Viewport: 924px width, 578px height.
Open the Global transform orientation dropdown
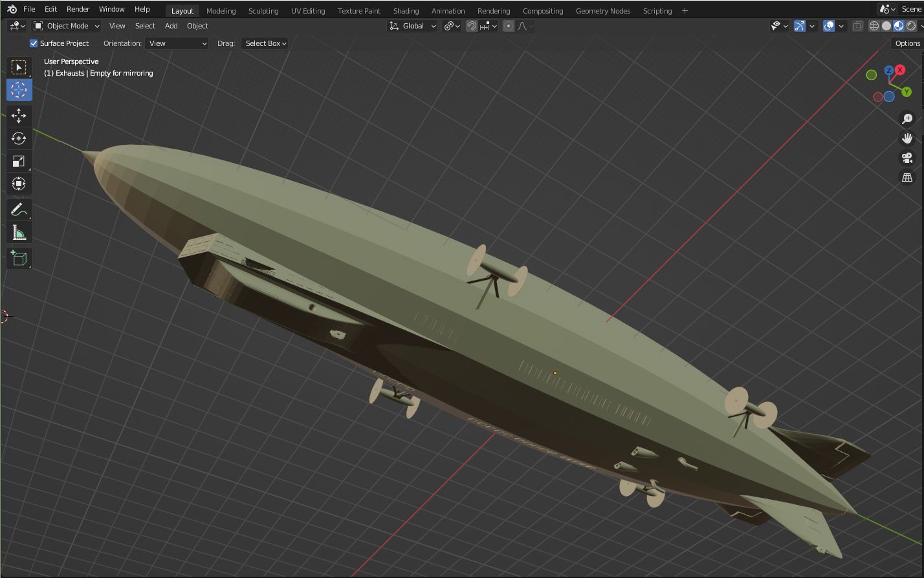[x=412, y=26]
